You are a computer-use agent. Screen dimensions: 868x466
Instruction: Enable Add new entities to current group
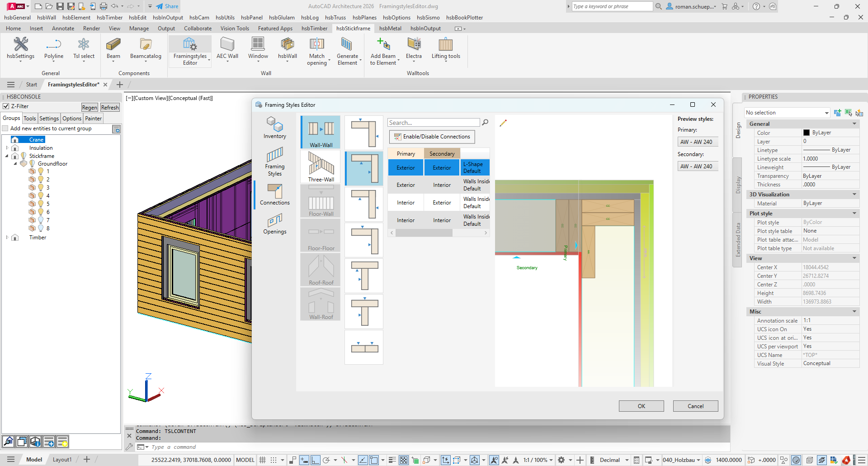tap(6, 128)
